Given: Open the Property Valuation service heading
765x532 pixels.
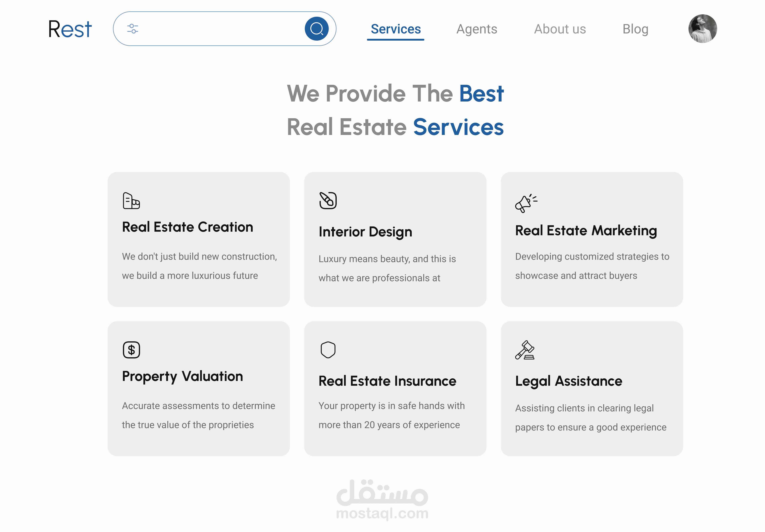Looking at the screenshot, I should click(x=182, y=377).
